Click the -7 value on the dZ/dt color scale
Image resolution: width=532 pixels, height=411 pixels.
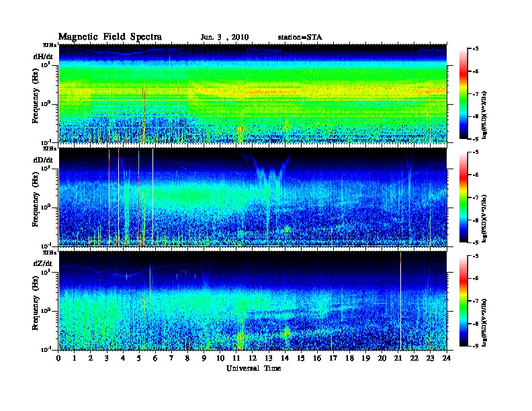click(x=476, y=301)
